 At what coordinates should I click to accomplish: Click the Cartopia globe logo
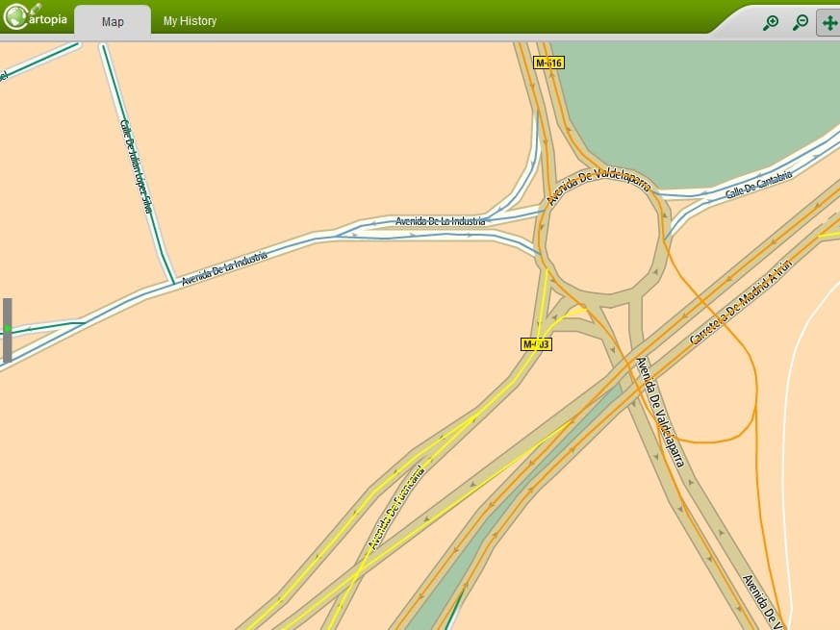click(x=17, y=17)
